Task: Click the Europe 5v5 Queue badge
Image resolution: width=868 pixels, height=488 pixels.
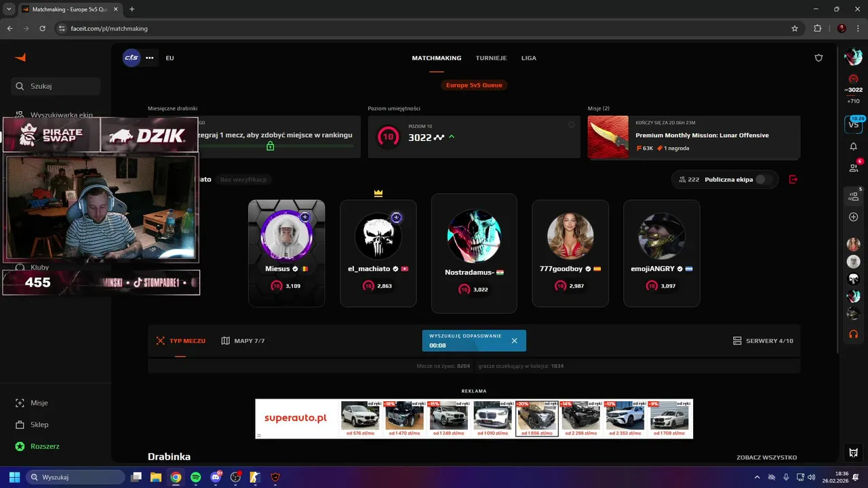Action: (474, 85)
